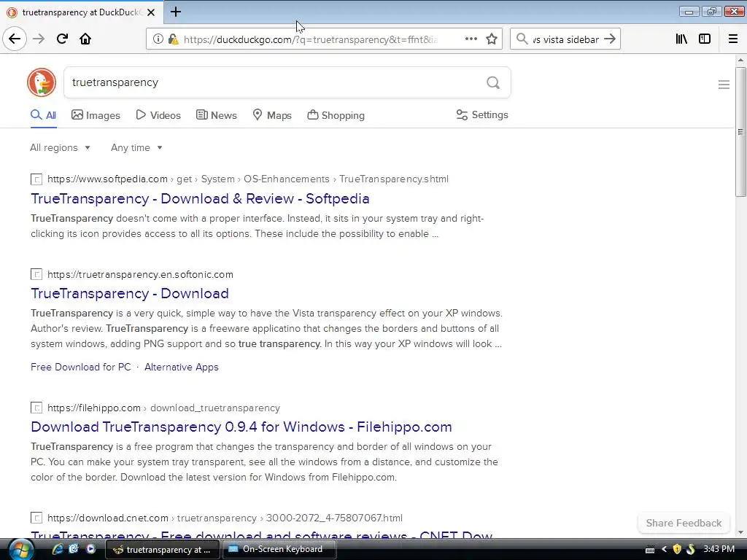Screen dimensions: 747x560
Task: Click the padlock warning icon
Action: tap(174, 39)
